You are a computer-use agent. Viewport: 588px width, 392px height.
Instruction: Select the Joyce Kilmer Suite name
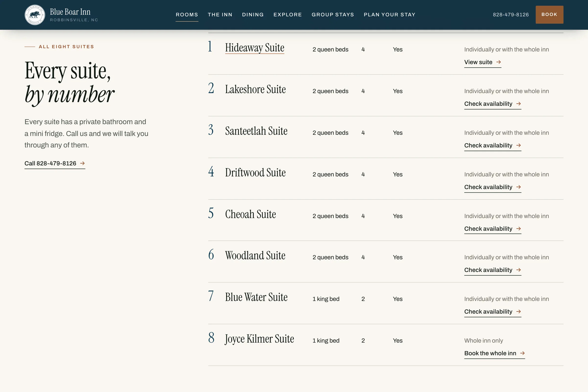[259, 339]
